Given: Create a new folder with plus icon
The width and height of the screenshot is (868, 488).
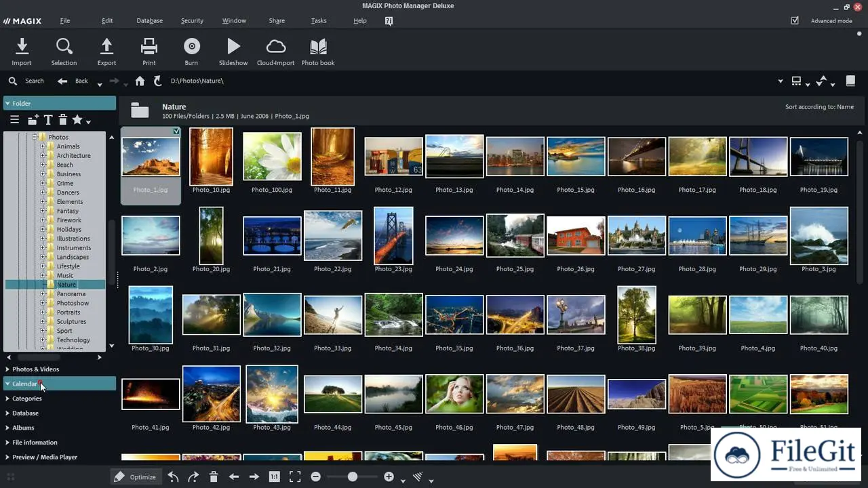Looking at the screenshot, I should [33, 120].
